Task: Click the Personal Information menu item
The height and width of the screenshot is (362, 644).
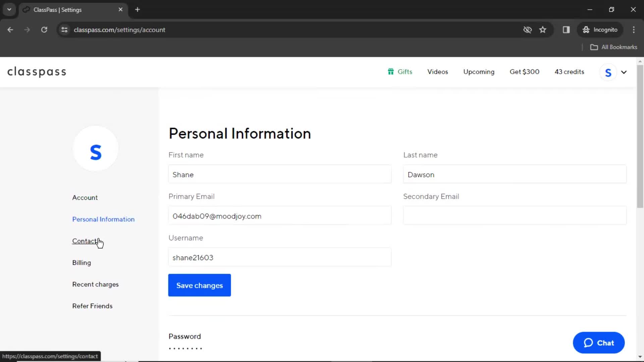Action: (103, 219)
